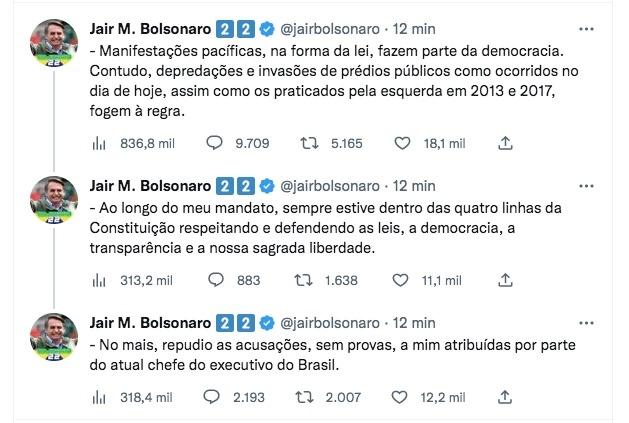View analytics showing 318,4 mil views
This screenshot has width=629, height=423.
(99, 398)
